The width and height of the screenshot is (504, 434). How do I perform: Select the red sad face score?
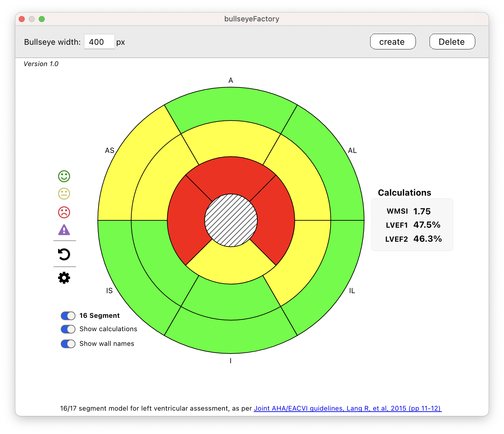click(64, 212)
